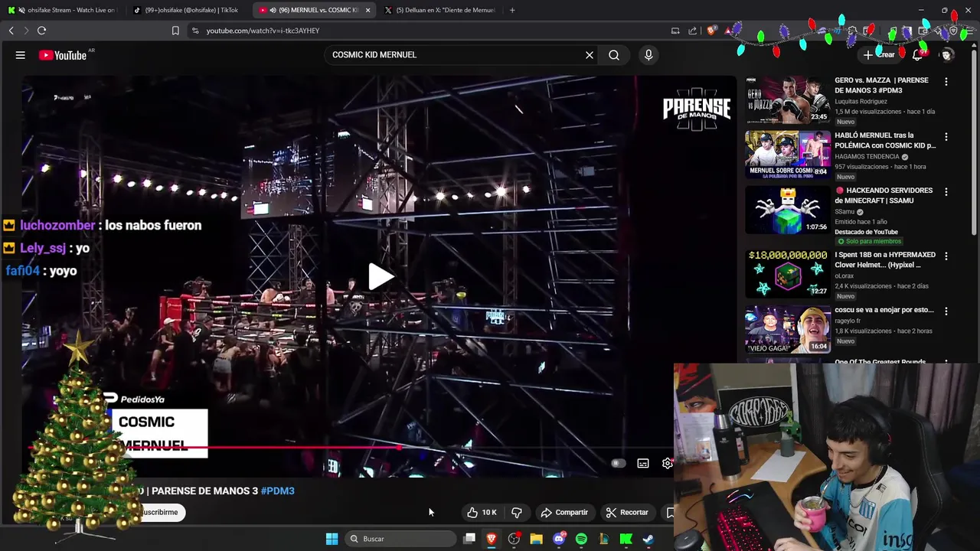Open Brave Shields lion icon

click(x=711, y=31)
